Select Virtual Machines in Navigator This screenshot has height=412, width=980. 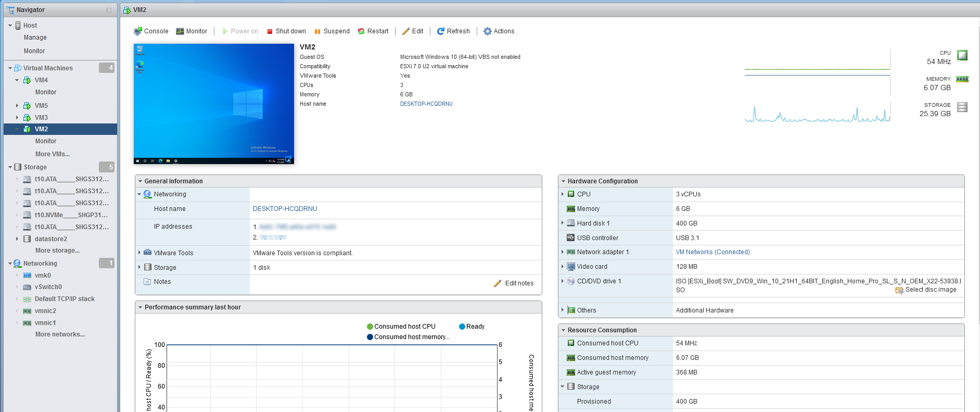pos(48,68)
